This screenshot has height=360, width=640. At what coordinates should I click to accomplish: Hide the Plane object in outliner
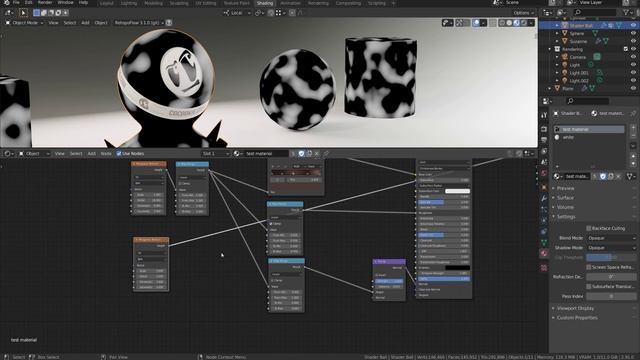[x=633, y=88]
